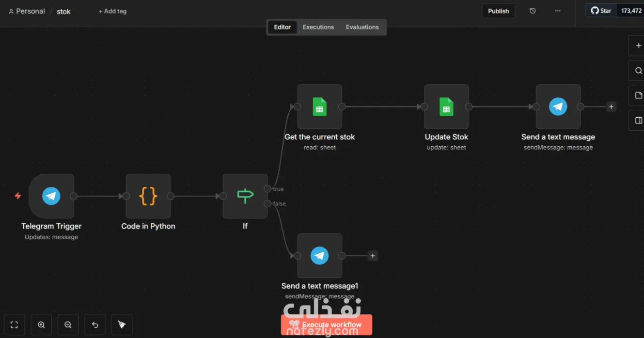The width and height of the screenshot is (644, 338).
Task: Open the Code in Python node
Action: pyautogui.click(x=148, y=196)
